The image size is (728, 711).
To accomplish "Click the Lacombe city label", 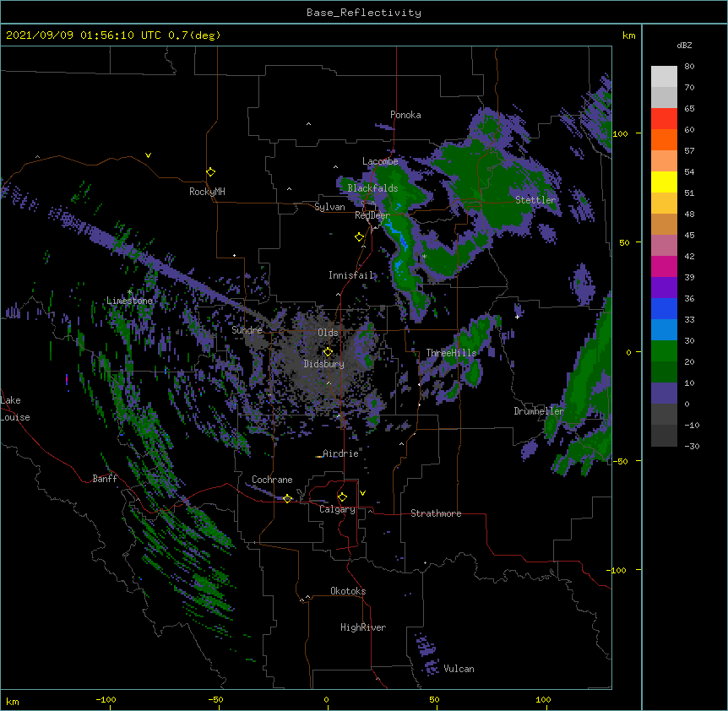I will coord(380,161).
